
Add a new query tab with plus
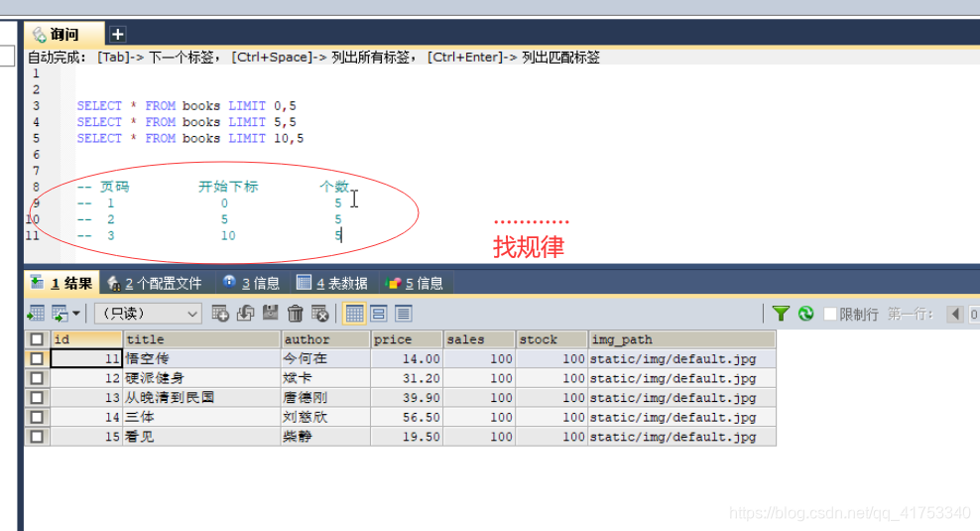tap(117, 35)
